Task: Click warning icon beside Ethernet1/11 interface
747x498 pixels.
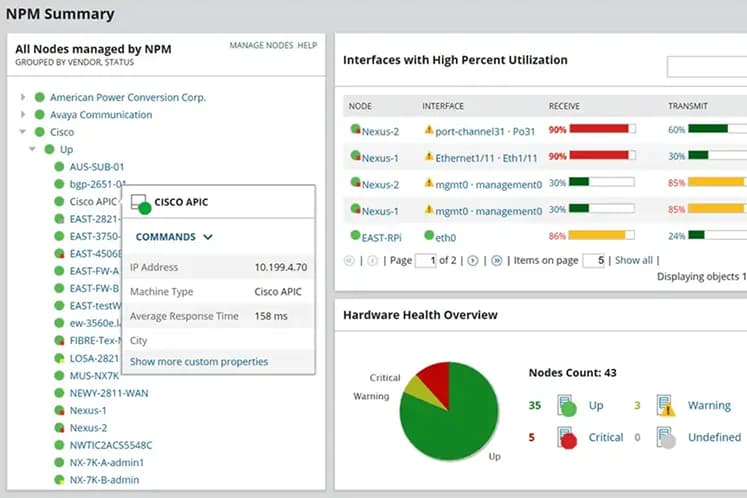Action: (x=429, y=156)
